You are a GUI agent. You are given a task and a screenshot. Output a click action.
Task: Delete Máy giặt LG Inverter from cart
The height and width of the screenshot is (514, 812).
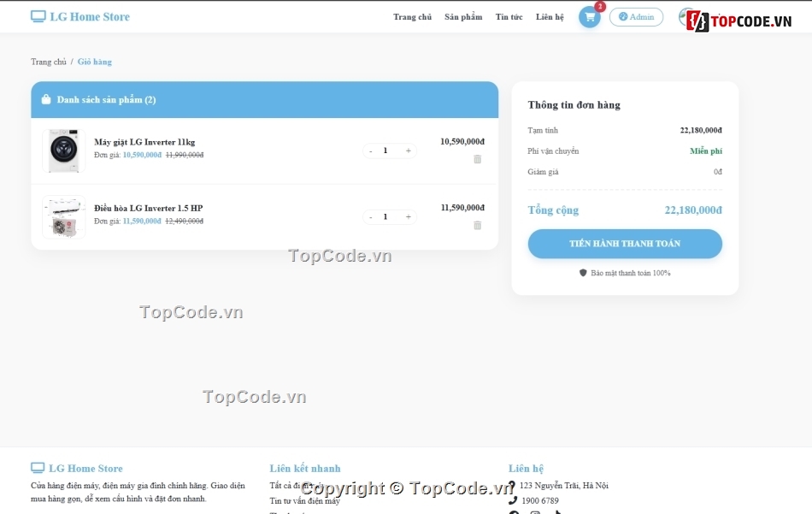point(478,159)
